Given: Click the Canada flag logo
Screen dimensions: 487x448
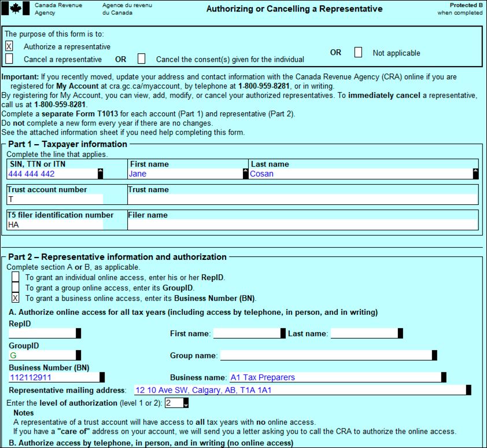Looking at the screenshot, I should 16,9.
